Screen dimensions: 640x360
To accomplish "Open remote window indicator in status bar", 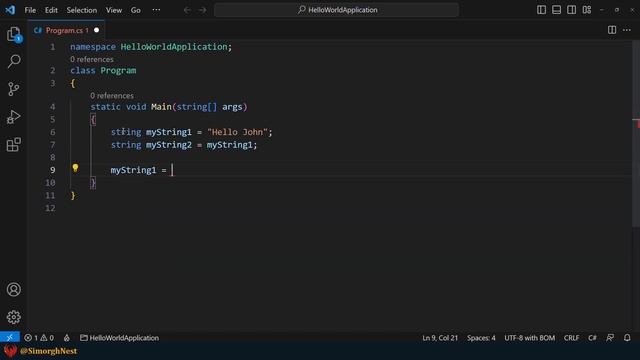I will [x=10, y=338].
